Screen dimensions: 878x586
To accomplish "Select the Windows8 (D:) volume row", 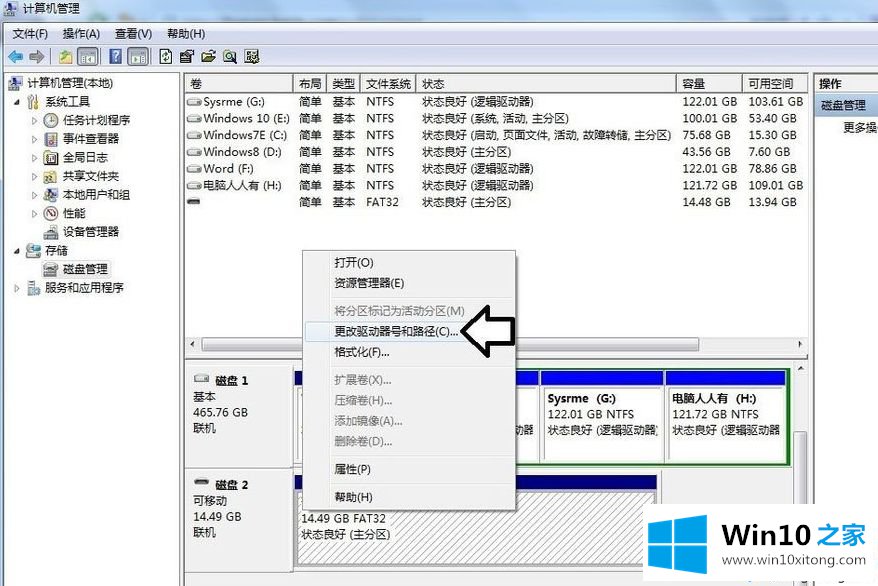I will tap(496, 152).
